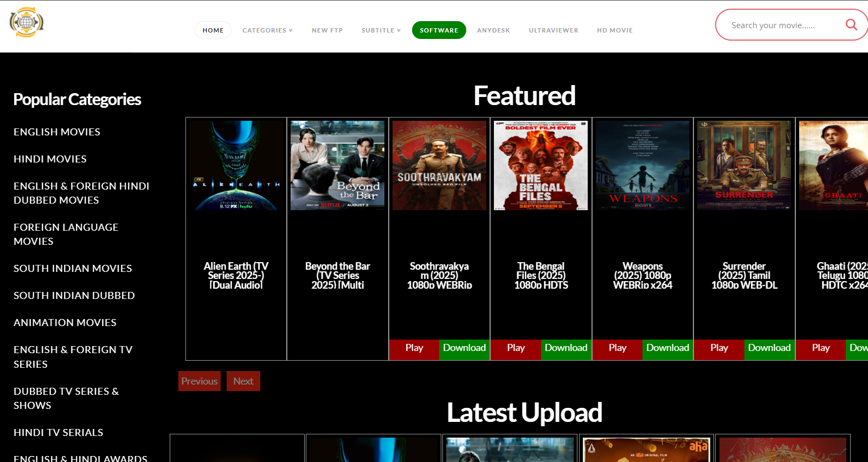Open English & Foreign Hindi Dubbed Movies
The image size is (868, 462).
81,193
